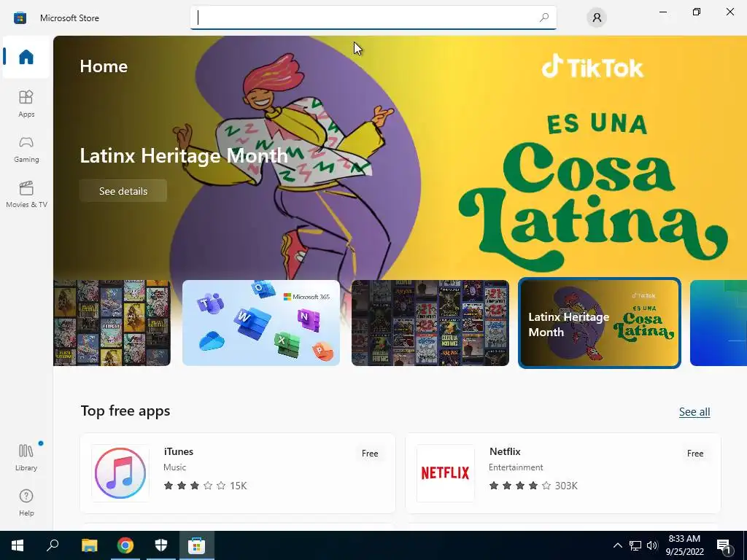The width and height of the screenshot is (747, 560).
Task: Click the Latinx Heritage Month banner title
Action: 183,156
